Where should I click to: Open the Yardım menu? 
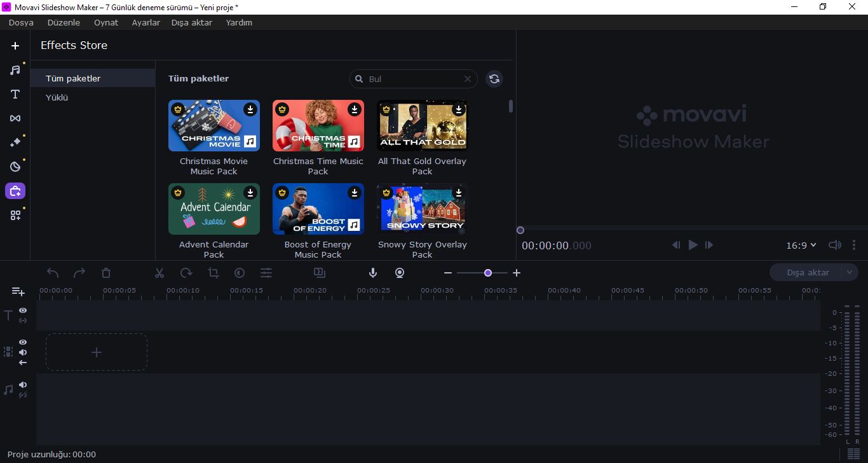(x=239, y=22)
